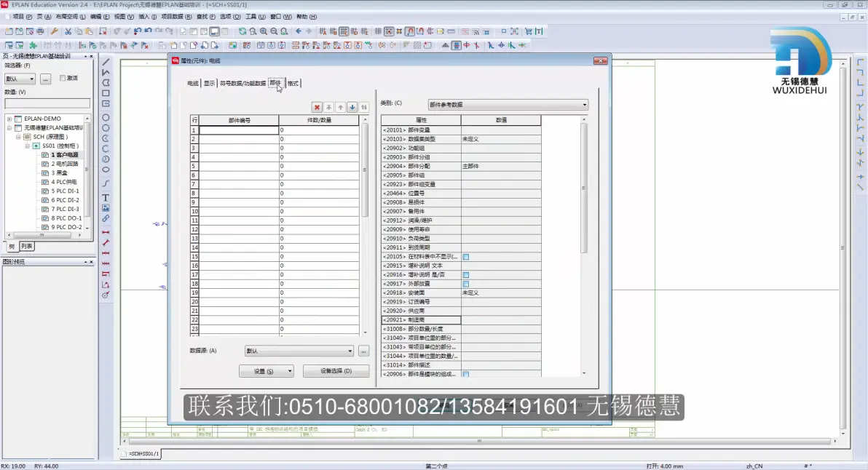The width and height of the screenshot is (868, 470).
Task: Click the blue Back arrow in the toolbar
Action: click(299, 31)
